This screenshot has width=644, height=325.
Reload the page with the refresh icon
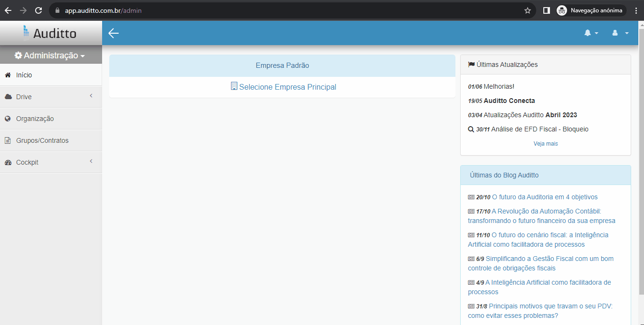coord(38,10)
